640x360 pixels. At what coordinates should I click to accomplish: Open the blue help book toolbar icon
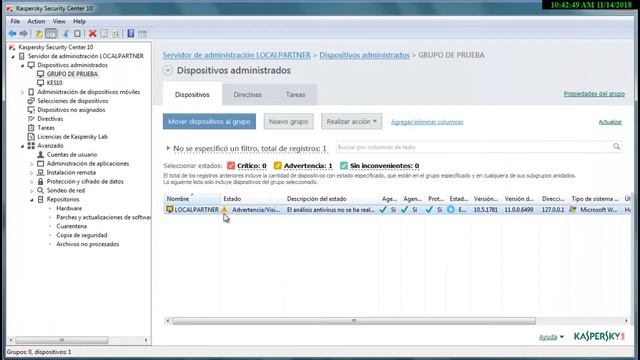pos(131,33)
